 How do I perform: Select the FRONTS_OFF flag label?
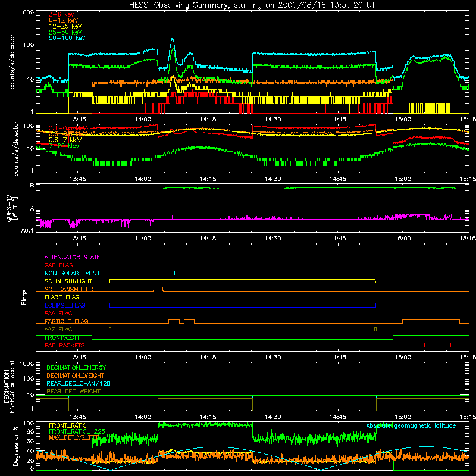pos(62,337)
